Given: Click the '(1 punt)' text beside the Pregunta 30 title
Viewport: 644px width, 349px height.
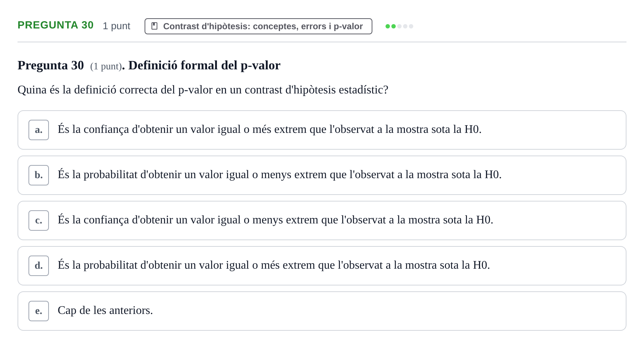Looking at the screenshot, I should pyautogui.click(x=106, y=66).
